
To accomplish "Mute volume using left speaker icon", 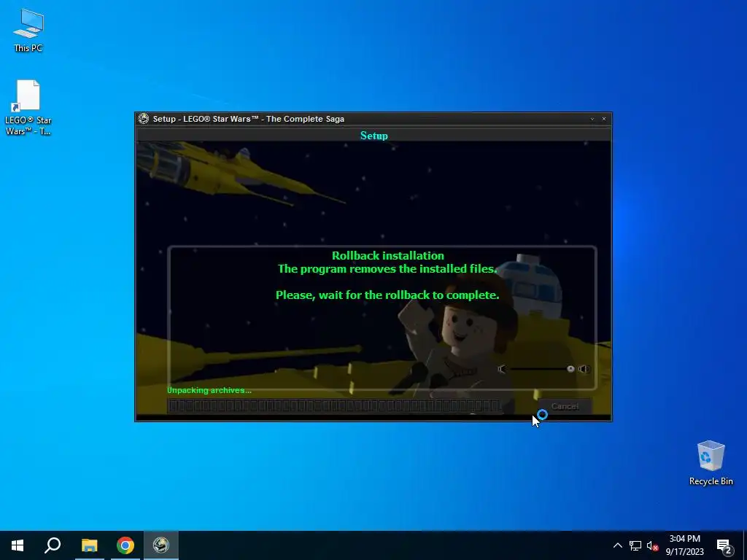I will 502,369.
